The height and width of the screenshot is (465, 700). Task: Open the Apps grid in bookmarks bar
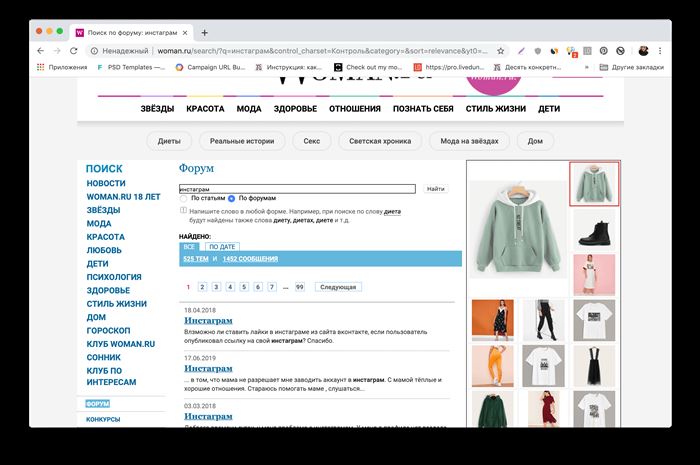point(41,67)
